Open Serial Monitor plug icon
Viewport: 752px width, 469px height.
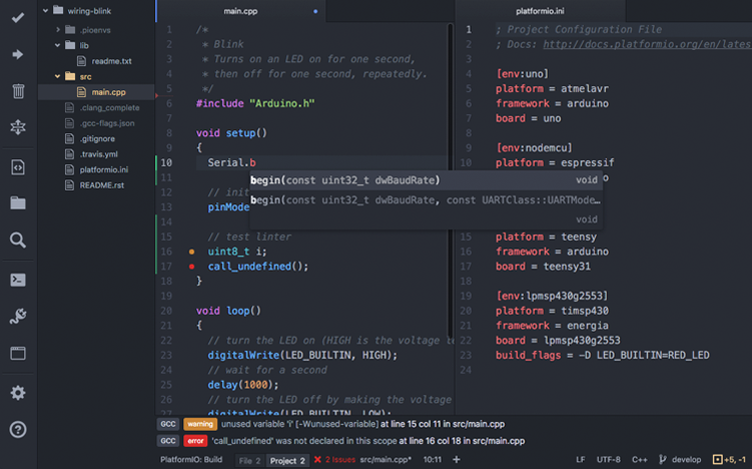click(x=17, y=317)
